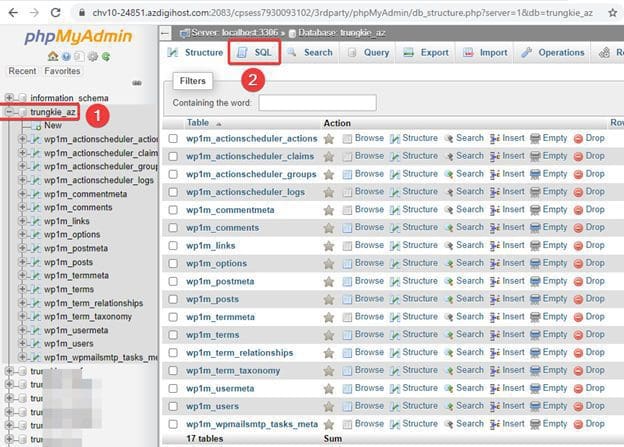
Task: Open the SQL tab
Action: coord(254,52)
